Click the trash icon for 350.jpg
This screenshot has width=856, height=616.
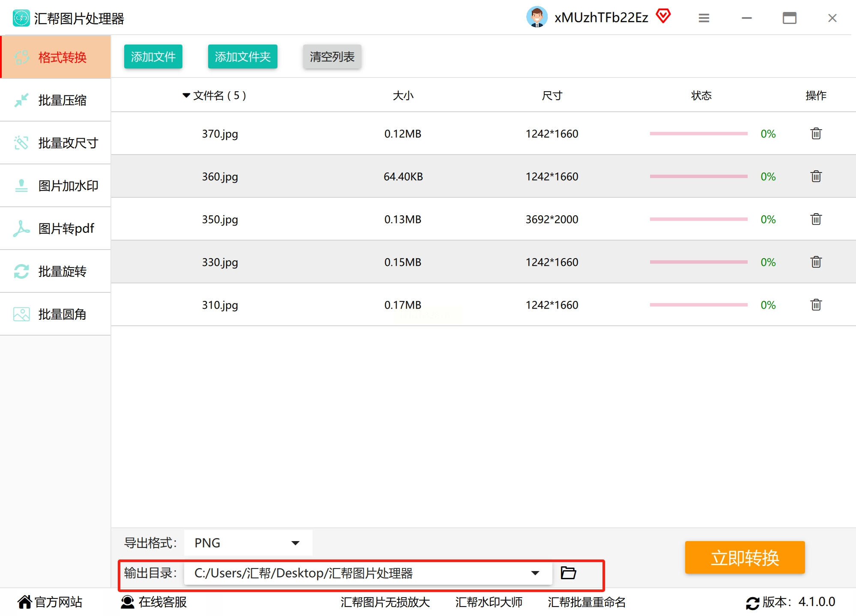click(x=816, y=219)
